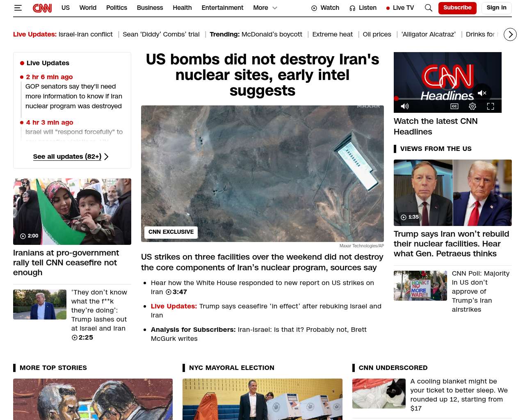
Task: Open US strikes on three facilities subheadline
Action: [262, 262]
